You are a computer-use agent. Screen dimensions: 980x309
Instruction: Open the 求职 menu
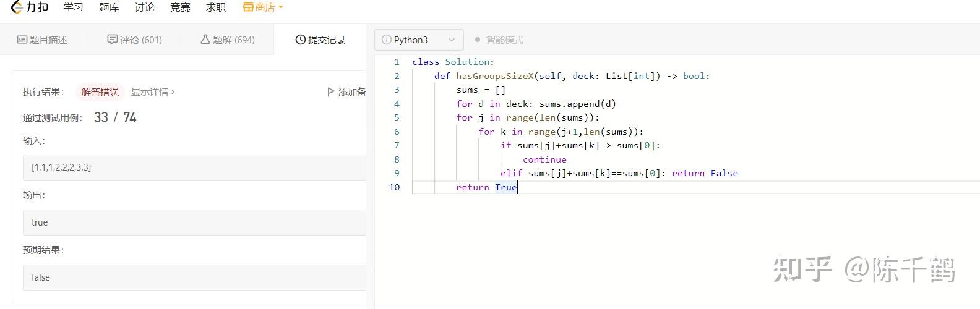coord(216,7)
